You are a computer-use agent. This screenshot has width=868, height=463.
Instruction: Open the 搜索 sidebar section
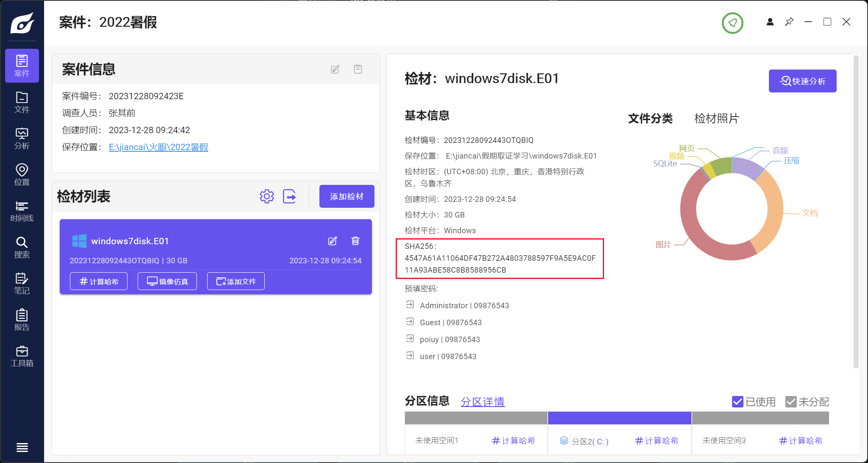[22, 248]
